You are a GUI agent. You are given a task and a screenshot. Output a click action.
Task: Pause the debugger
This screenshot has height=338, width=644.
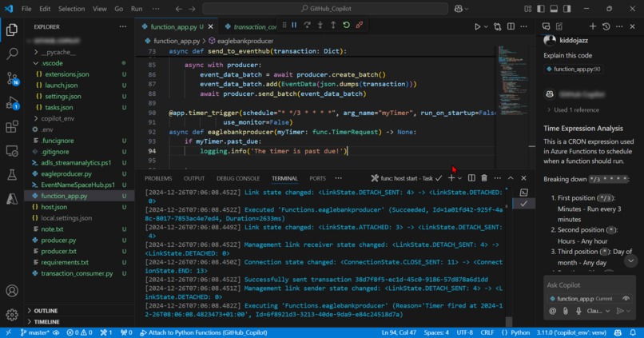tap(294, 25)
